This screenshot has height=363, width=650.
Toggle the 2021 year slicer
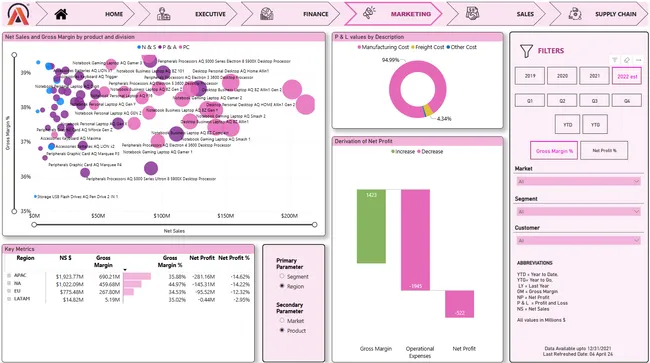[x=594, y=76]
